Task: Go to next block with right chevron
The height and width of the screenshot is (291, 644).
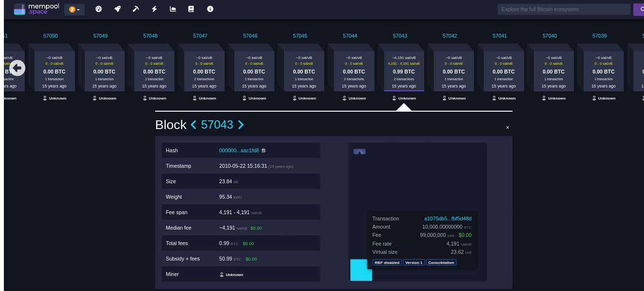Action: [x=241, y=125]
